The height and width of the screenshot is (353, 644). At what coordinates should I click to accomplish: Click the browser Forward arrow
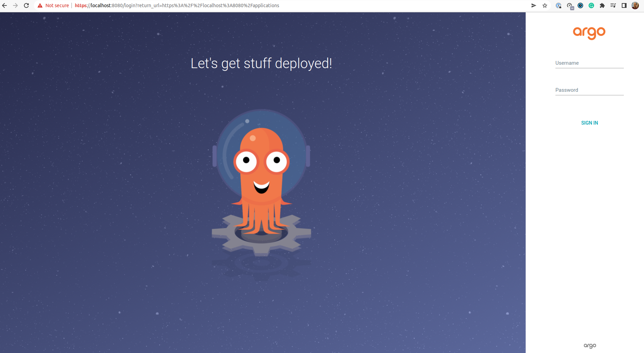click(x=15, y=5)
